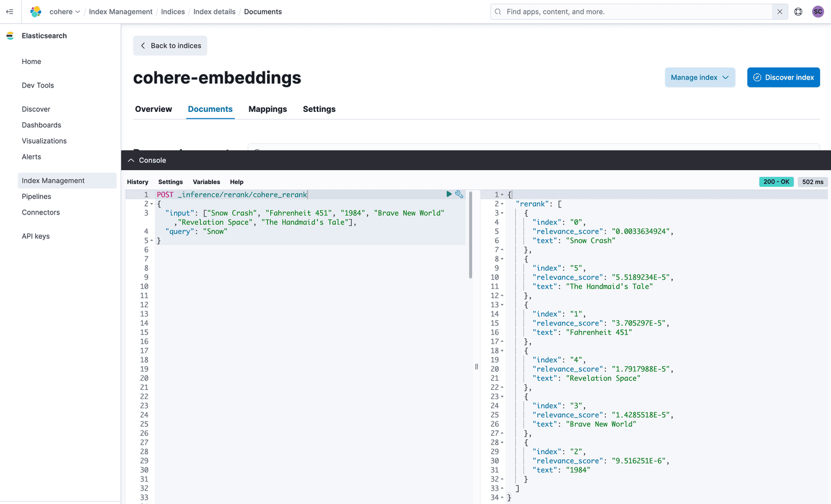Open help with the life-ring icon

[x=798, y=11]
